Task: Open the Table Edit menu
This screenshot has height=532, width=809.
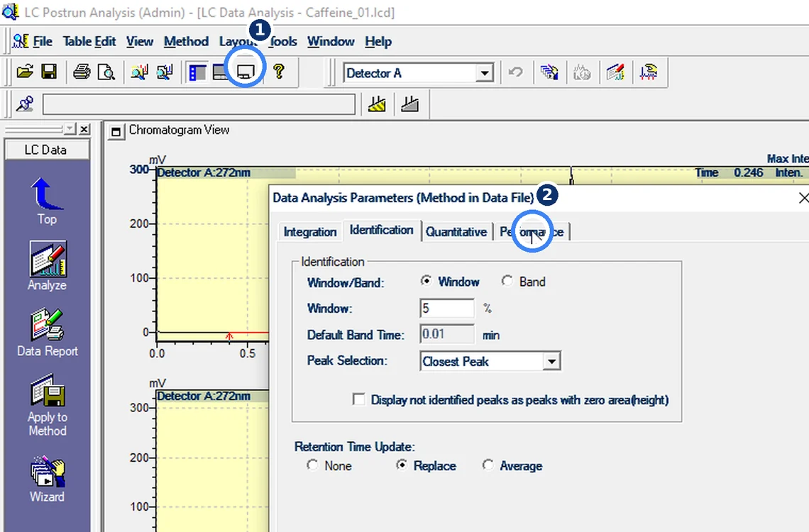Action: coord(89,41)
